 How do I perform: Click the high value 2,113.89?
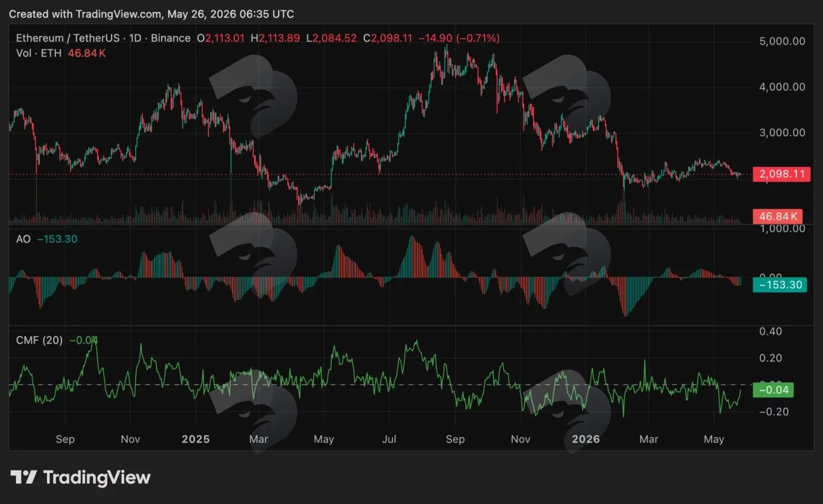280,38
